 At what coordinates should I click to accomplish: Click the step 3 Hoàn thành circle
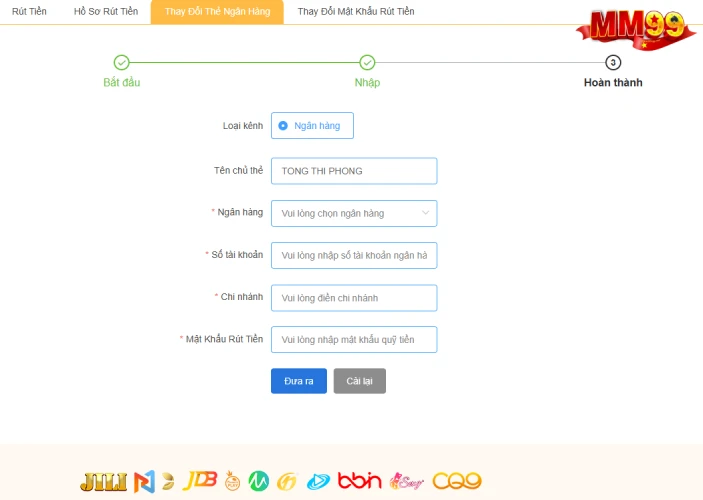click(x=613, y=63)
